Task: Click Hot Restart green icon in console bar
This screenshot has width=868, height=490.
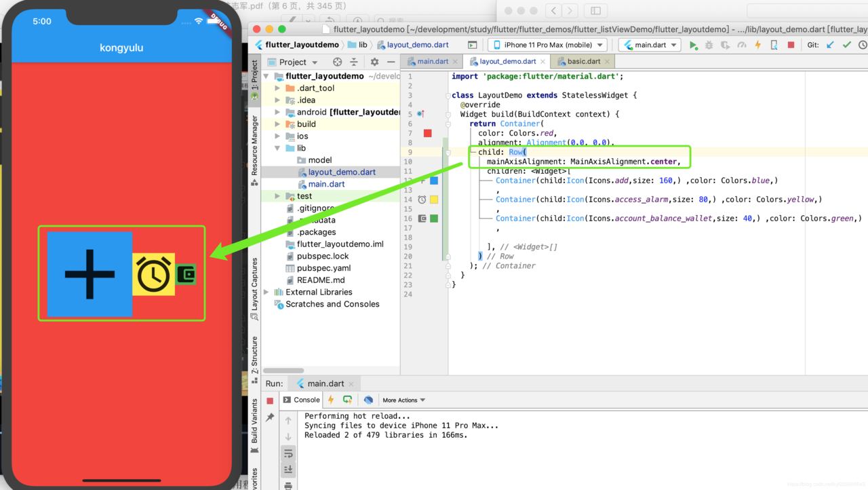Action: pos(348,400)
